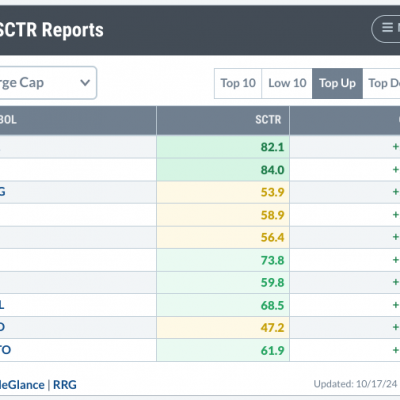This screenshot has width=400, height=400.
Task: Select the Top Up tab
Action: point(337,83)
